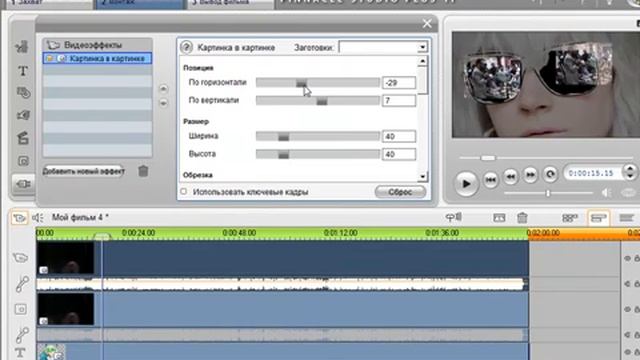
Task: Close the video effects tool panel
Action: pos(427,24)
